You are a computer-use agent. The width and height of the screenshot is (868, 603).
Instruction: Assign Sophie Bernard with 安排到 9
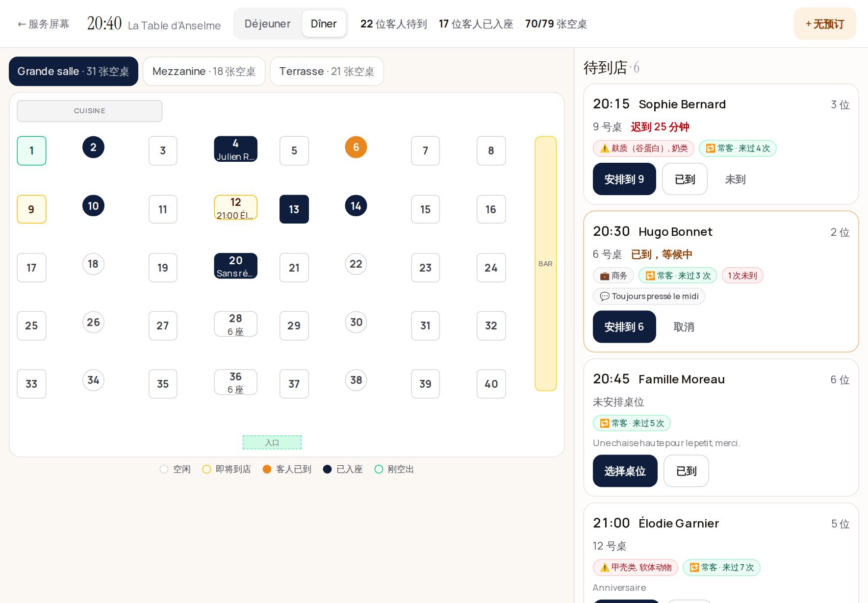(624, 179)
